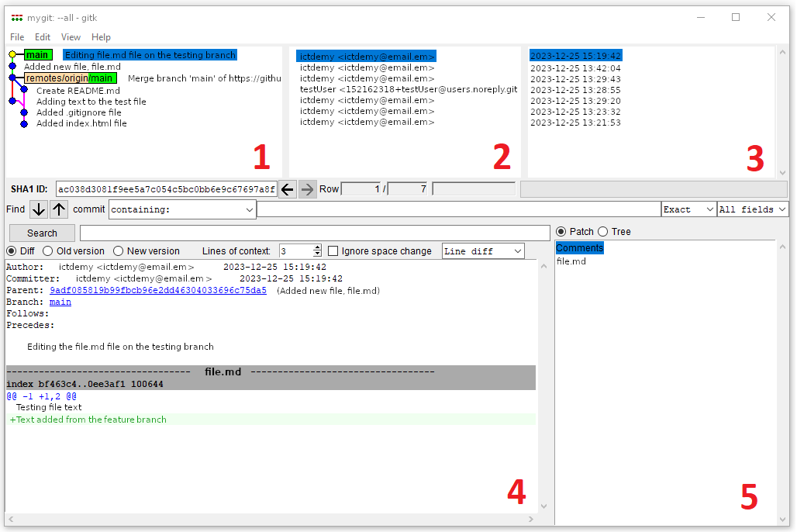Click the gitk app icon in title bar

coord(16,18)
